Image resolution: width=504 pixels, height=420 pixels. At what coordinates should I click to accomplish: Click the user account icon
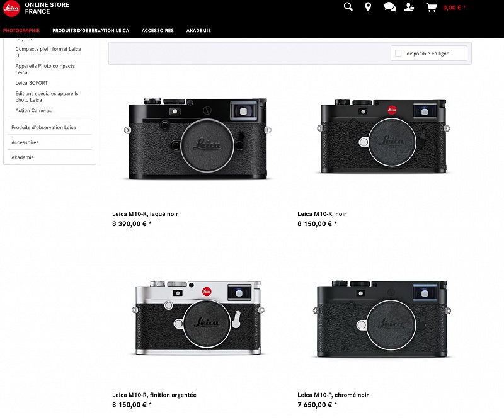click(x=410, y=8)
